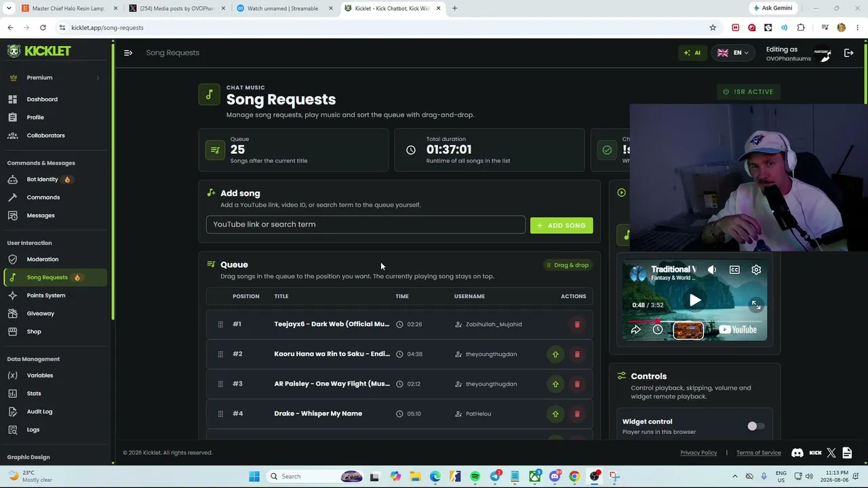Toggle the Widget control switch

click(755, 426)
